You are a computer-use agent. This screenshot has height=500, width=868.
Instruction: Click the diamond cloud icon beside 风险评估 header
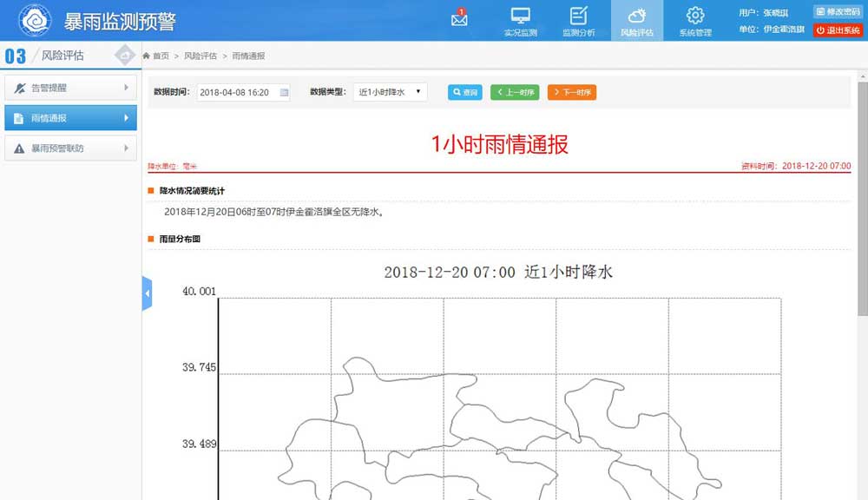click(126, 56)
